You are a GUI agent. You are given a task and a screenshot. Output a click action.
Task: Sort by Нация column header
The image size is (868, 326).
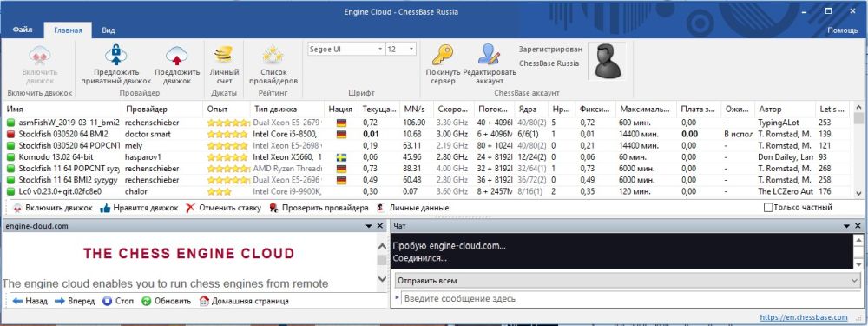341,110
